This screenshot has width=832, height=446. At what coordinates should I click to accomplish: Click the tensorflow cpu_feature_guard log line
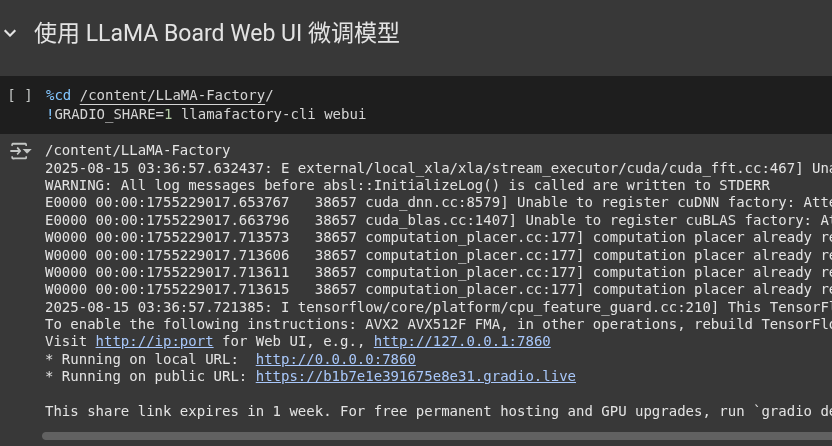tap(438, 308)
